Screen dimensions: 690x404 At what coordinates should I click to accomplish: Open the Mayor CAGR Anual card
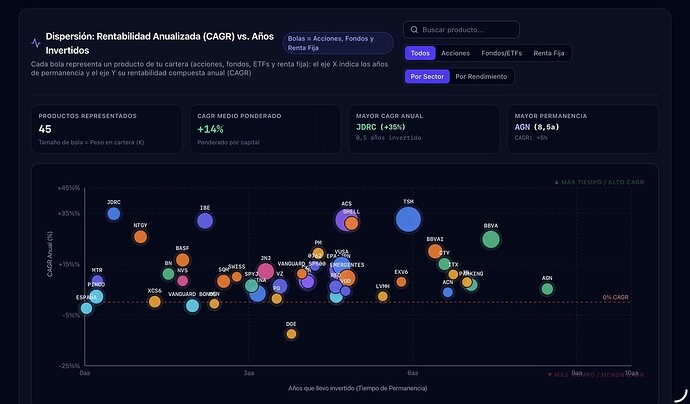pos(424,129)
